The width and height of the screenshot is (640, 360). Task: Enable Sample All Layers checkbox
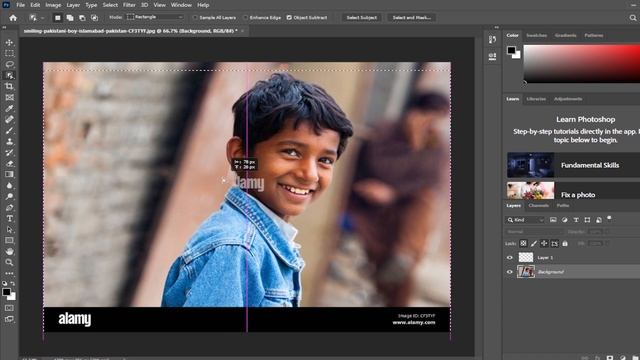[195, 18]
